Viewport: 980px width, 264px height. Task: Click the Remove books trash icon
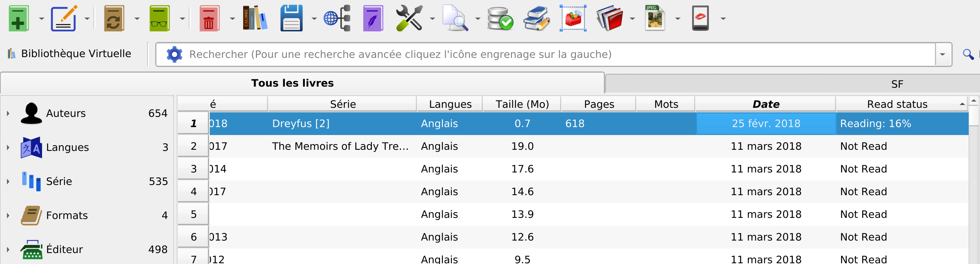point(209,18)
